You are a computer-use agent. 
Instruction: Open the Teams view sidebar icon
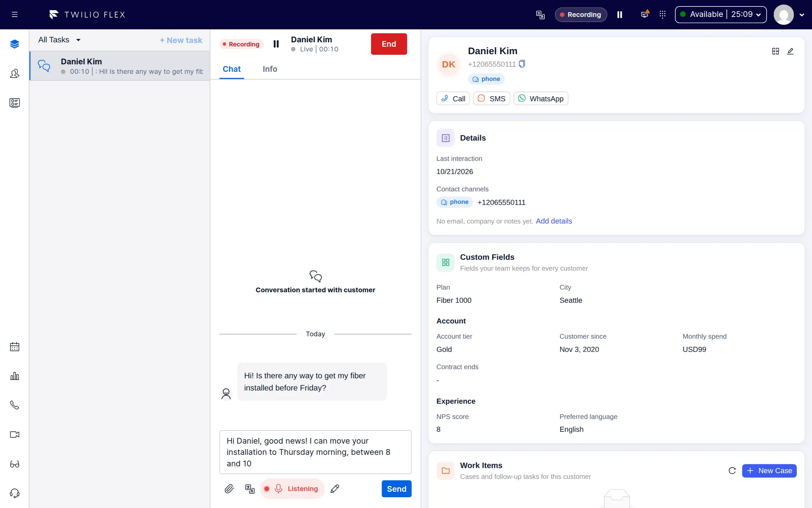click(x=15, y=73)
